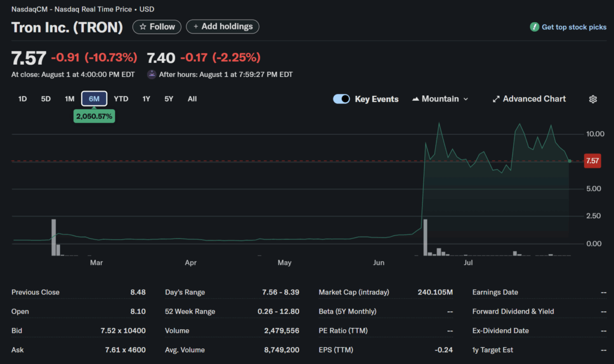The height and width of the screenshot is (364, 614).
Task: Select the 6M time range tab
Action: [94, 99]
